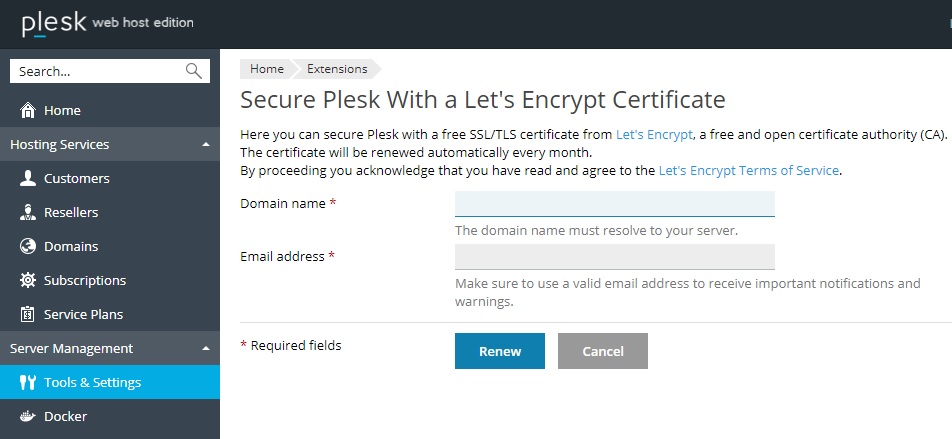
Task: Click the Docker whale icon
Action: pyautogui.click(x=28, y=417)
